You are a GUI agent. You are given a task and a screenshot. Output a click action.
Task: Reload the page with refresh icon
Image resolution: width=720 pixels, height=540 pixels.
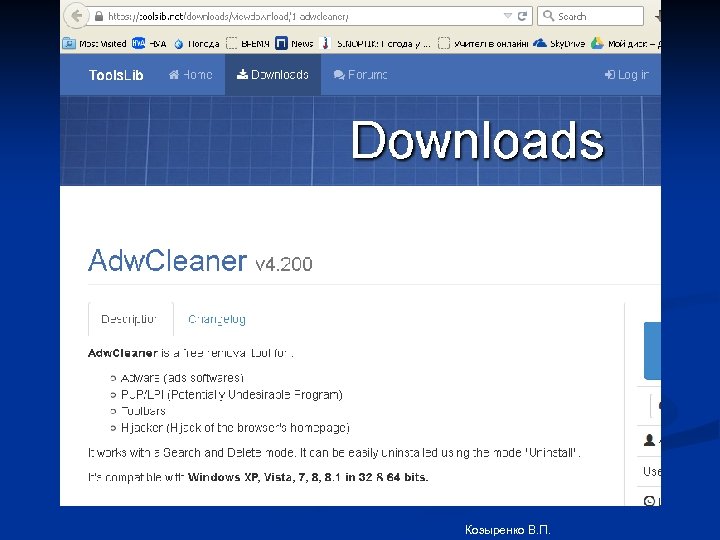pos(522,16)
